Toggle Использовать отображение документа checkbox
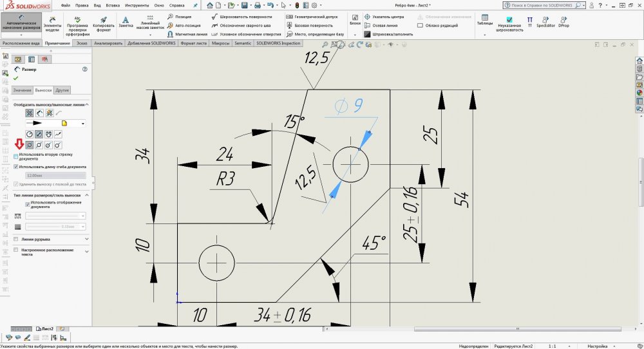 click(x=28, y=204)
